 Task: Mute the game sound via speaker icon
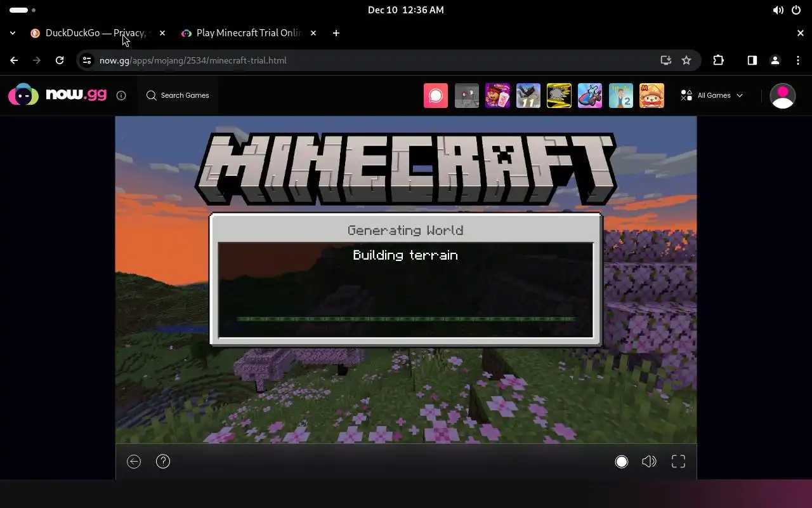[649, 462]
